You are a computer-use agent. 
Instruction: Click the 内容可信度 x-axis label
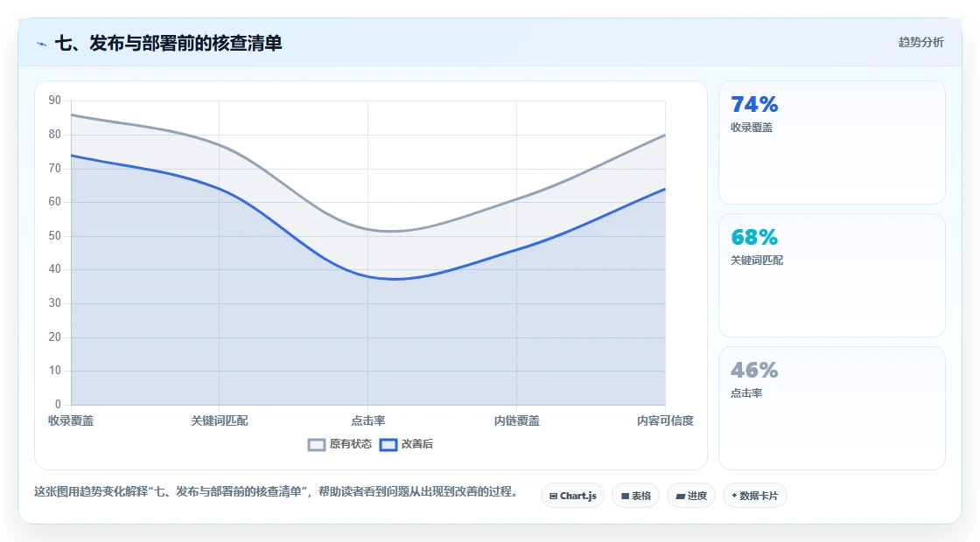[665, 420]
